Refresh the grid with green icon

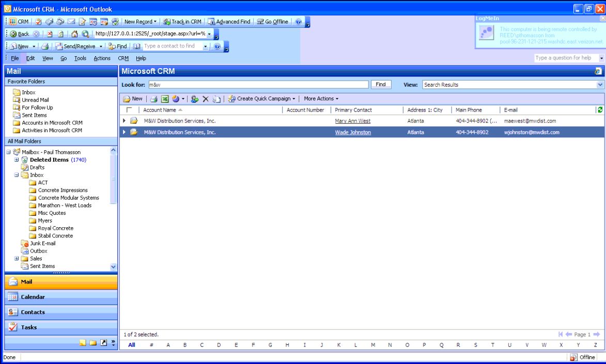click(x=600, y=110)
